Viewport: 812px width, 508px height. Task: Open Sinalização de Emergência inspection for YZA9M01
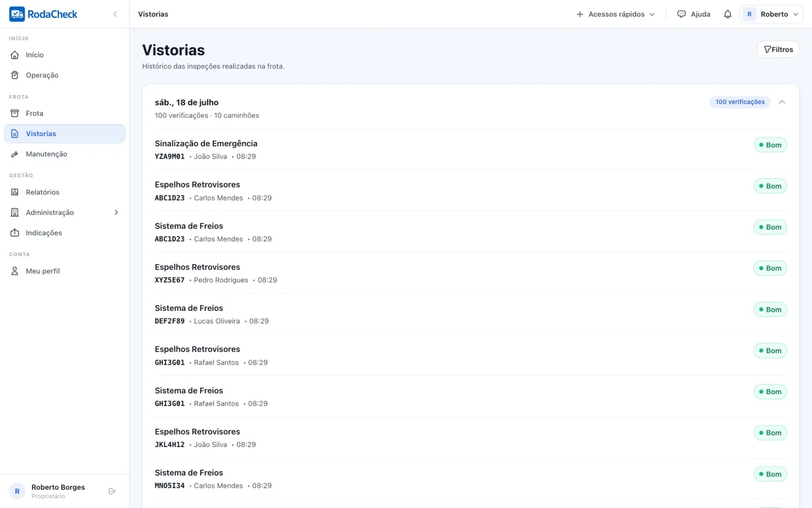point(471,149)
